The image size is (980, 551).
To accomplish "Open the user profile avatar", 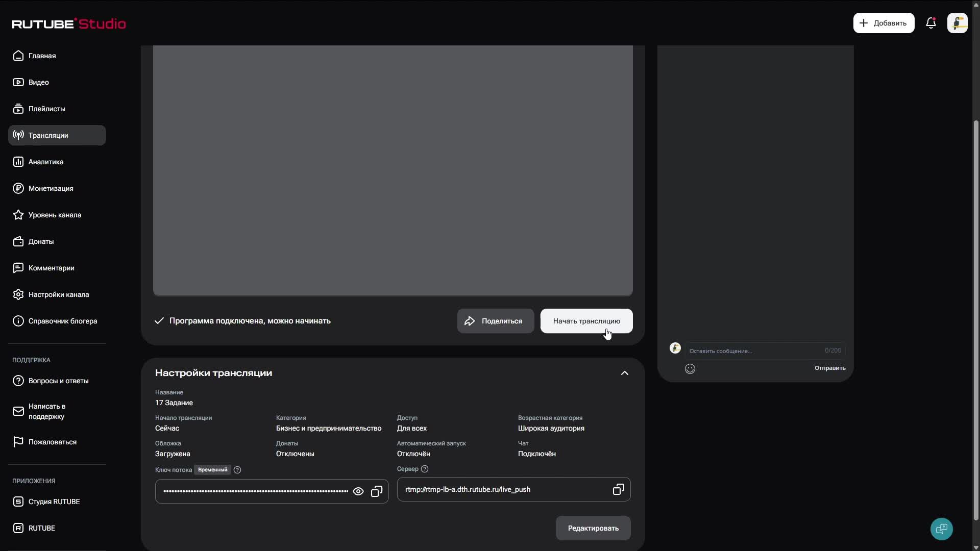I will pos(958,23).
